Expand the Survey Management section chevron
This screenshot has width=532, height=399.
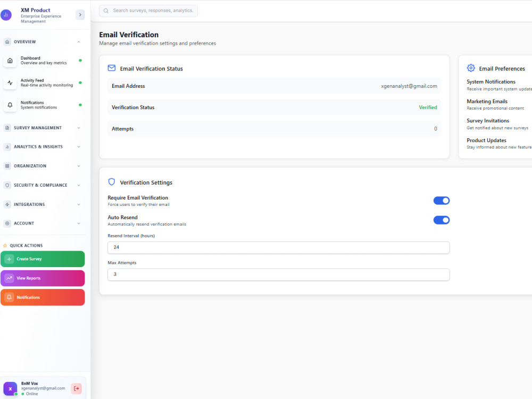79,128
